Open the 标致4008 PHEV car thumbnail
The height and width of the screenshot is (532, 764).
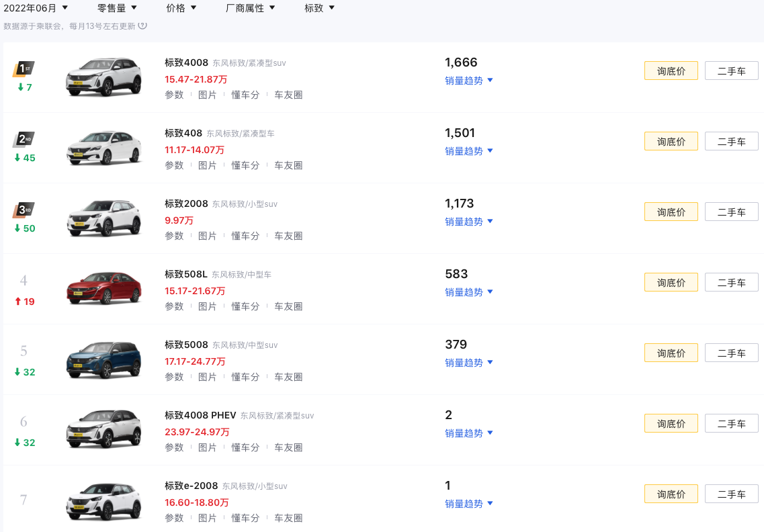pos(103,430)
